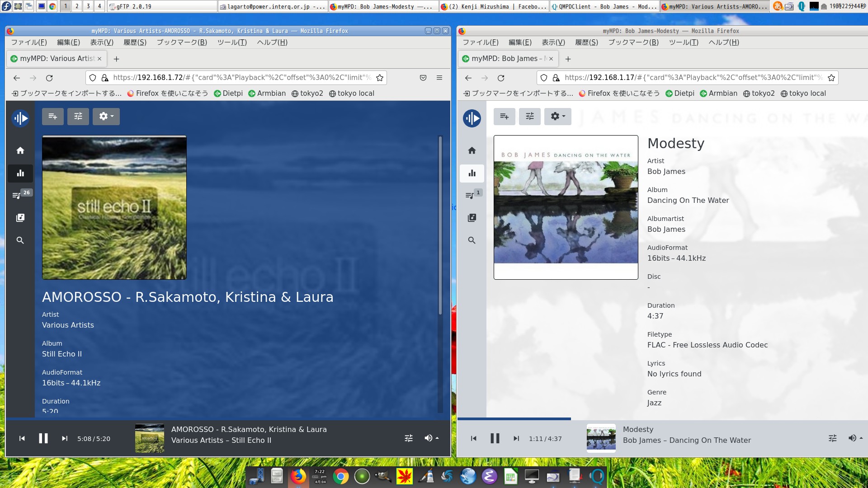Click the search icon in left myMPD sidebar

point(20,240)
